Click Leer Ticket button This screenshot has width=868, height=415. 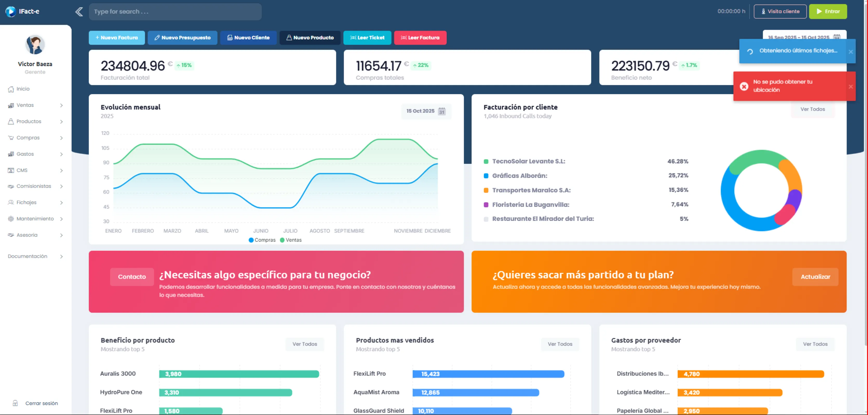[367, 38]
